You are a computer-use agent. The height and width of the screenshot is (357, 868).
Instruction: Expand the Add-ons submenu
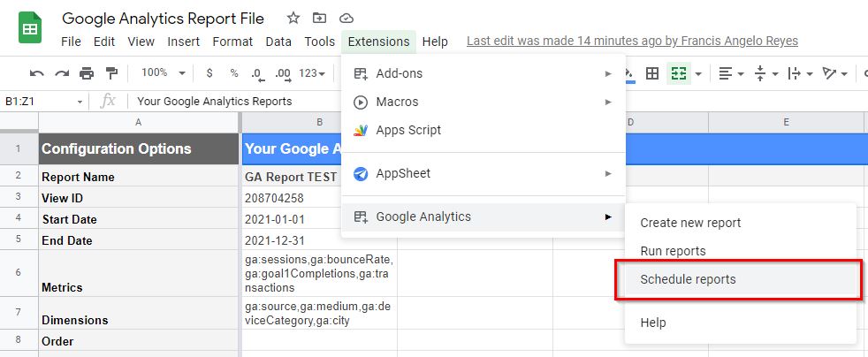pos(483,73)
